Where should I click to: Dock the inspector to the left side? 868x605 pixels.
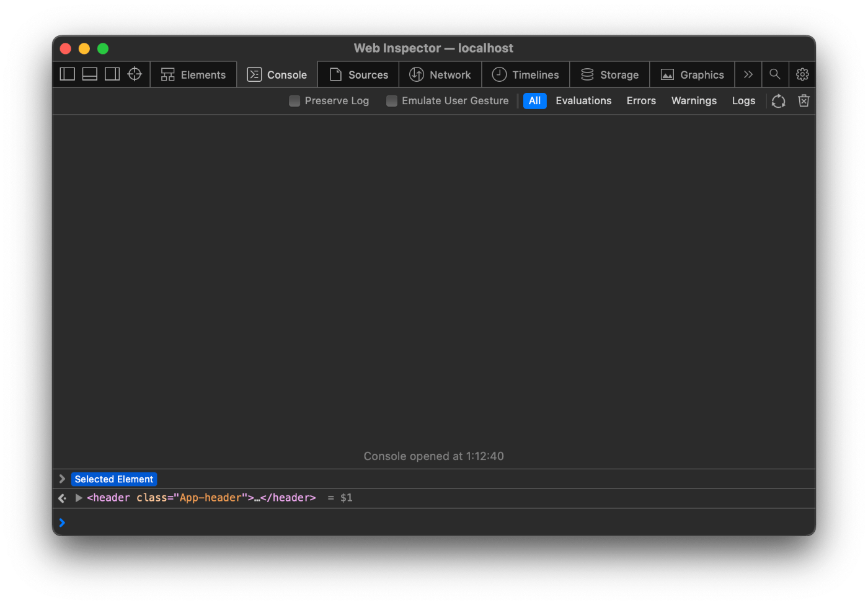(67, 74)
